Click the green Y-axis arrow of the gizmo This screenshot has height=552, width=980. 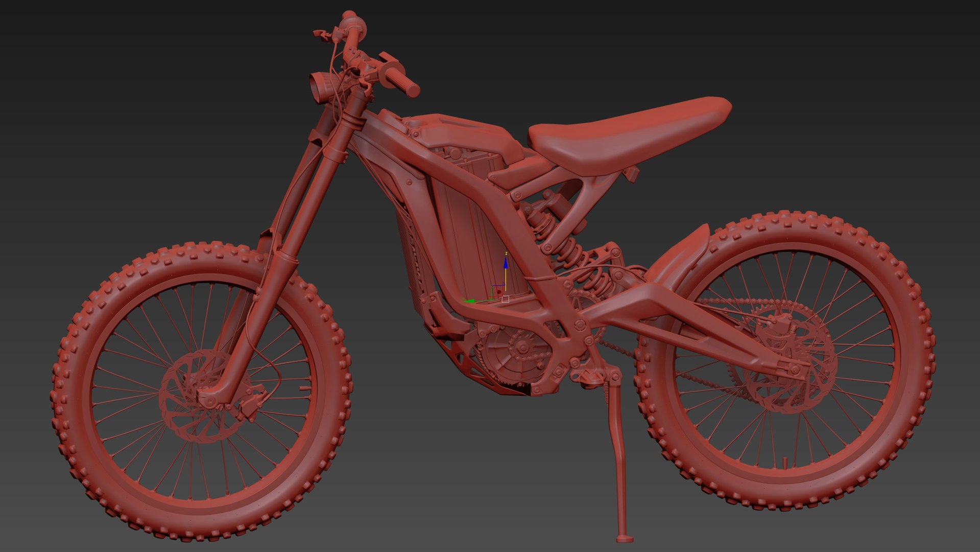point(469,301)
